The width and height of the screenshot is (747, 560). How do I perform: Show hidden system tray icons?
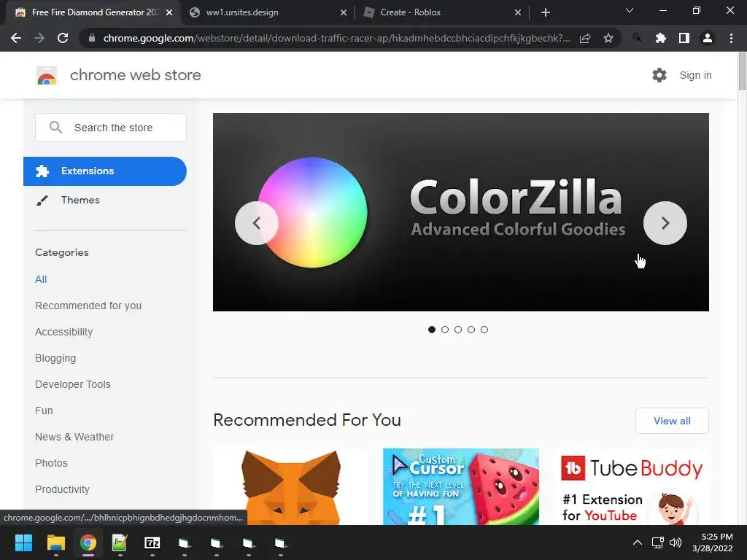638,542
